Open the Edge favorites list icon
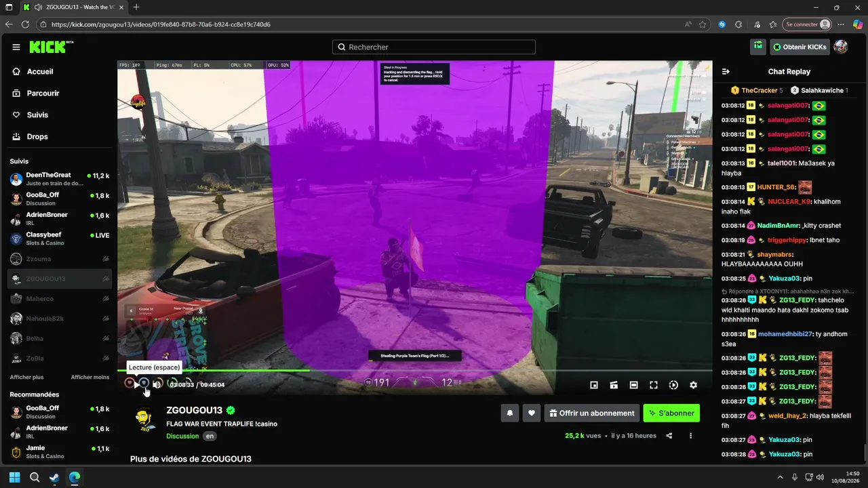The height and width of the screenshot is (488, 868). pyautogui.click(x=774, y=24)
